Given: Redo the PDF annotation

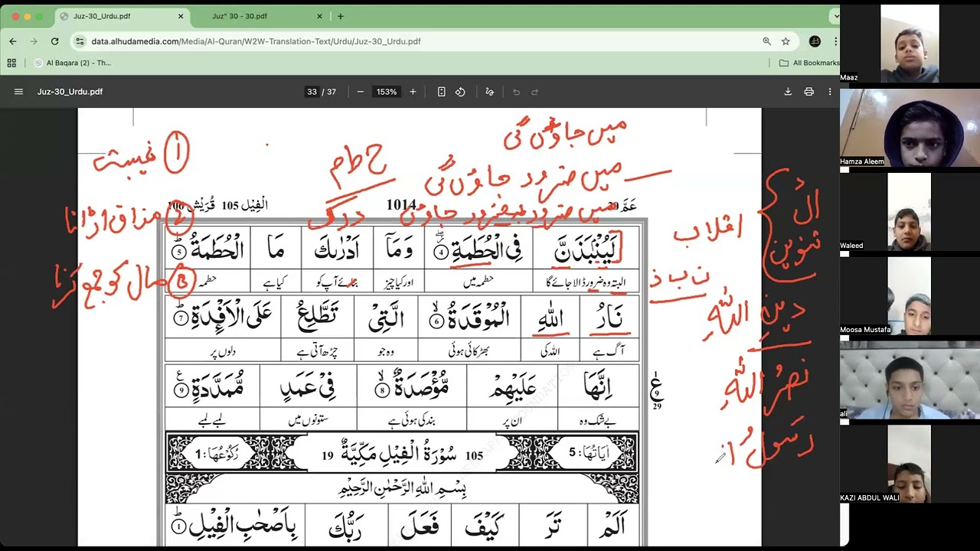Looking at the screenshot, I should 535,92.
